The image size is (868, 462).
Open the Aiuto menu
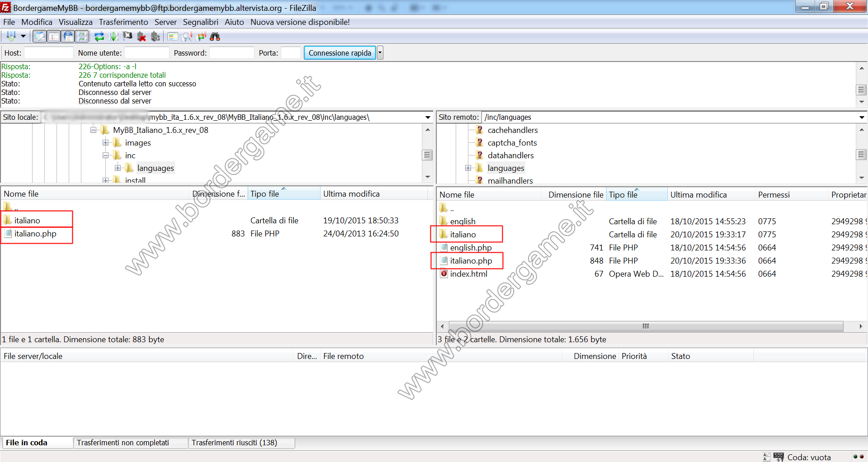(x=234, y=22)
